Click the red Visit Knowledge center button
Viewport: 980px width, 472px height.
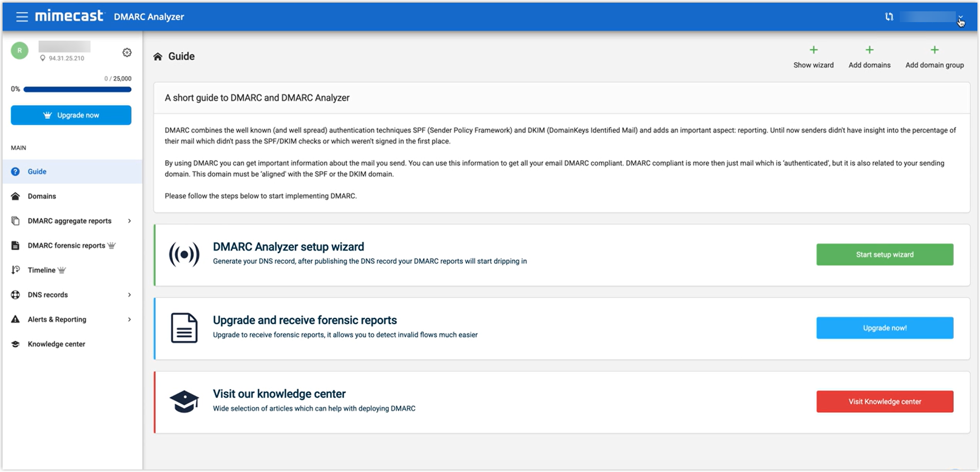pyautogui.click(x=884, y=402)
